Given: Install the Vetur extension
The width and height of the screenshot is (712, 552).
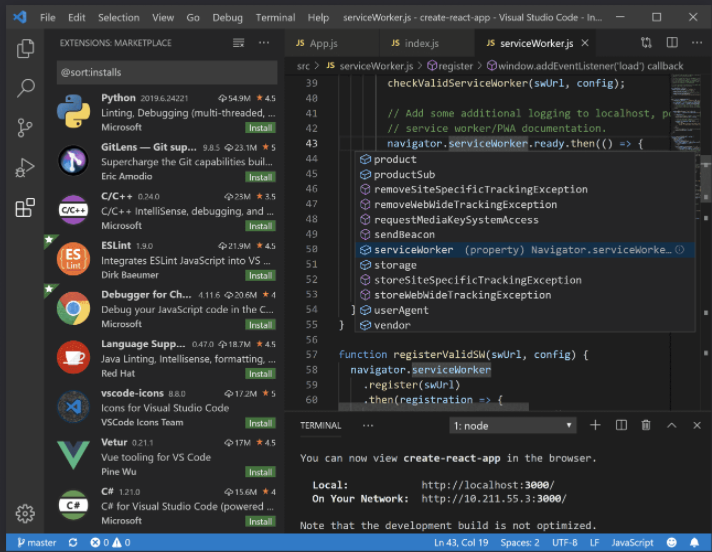Looking at the screenshot, I should click(260, 472).
